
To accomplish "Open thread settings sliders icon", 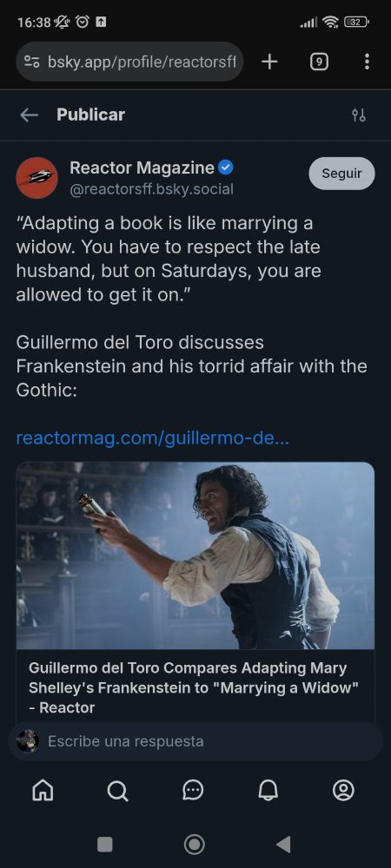I will 358,115.
